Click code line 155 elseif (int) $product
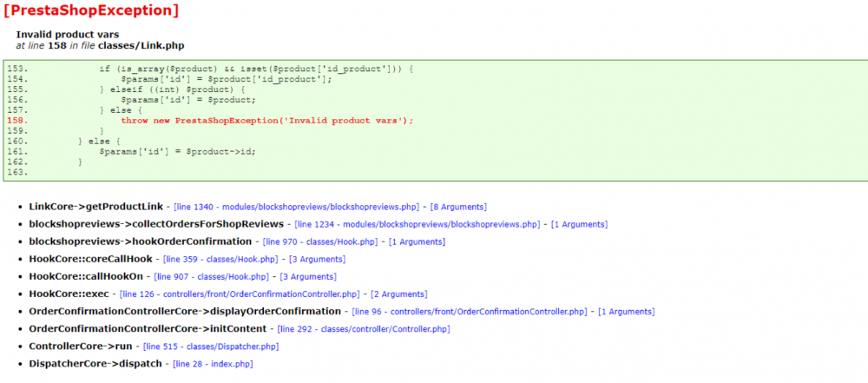 tap(172, 89)
